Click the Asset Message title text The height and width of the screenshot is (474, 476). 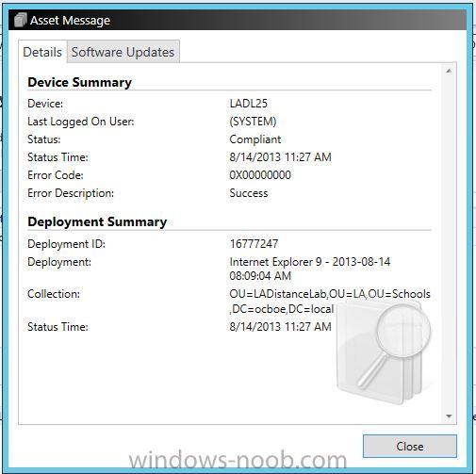(x=70, y=21)
